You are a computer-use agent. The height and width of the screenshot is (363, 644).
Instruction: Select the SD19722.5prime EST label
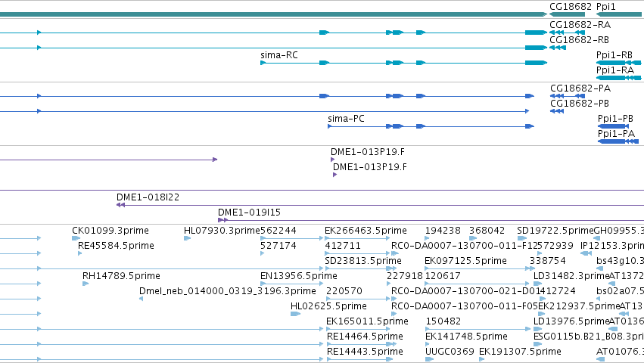coord(555,231)
